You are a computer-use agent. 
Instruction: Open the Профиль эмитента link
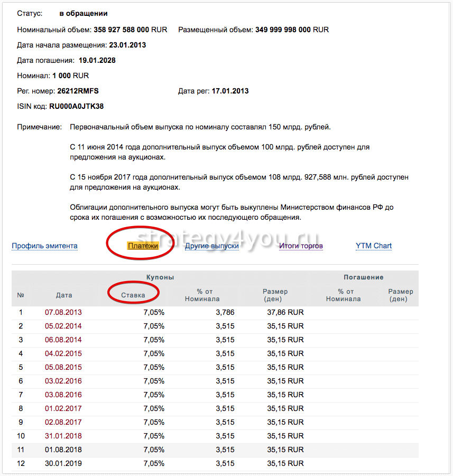coord(44,246)
